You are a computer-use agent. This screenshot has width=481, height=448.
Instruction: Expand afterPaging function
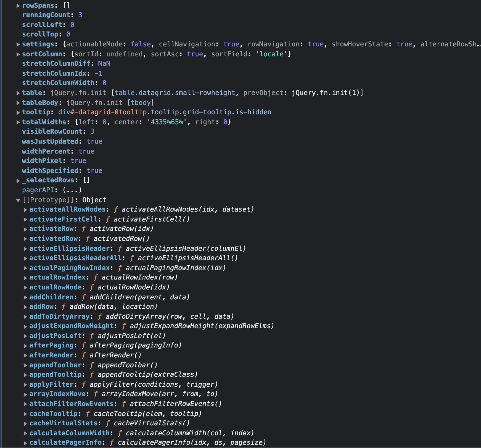click(x=25, y=346)
